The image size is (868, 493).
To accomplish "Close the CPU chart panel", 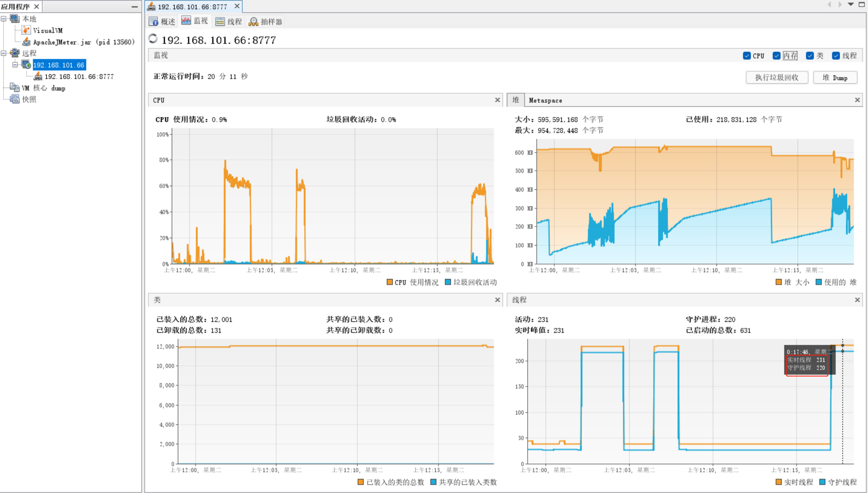I will pyautogui.click(x=497, y=100).
